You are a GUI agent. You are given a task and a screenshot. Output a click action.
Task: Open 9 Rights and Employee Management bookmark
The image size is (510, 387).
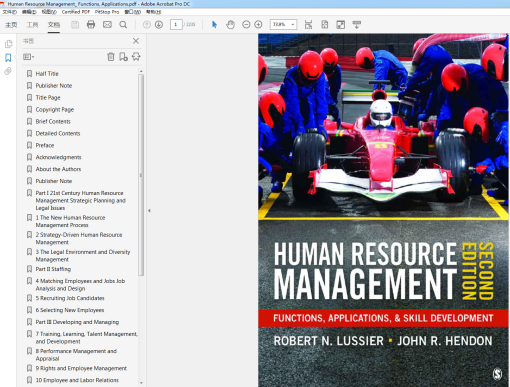pyautogui.click(x=81, y=368)
